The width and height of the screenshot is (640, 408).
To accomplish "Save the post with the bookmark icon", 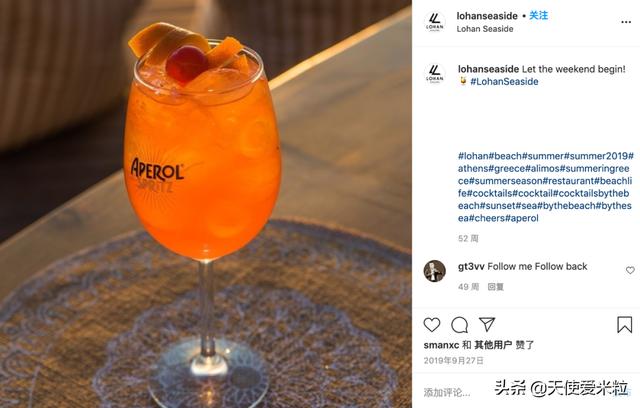I will pyautogui.click(x=624, y=325).
